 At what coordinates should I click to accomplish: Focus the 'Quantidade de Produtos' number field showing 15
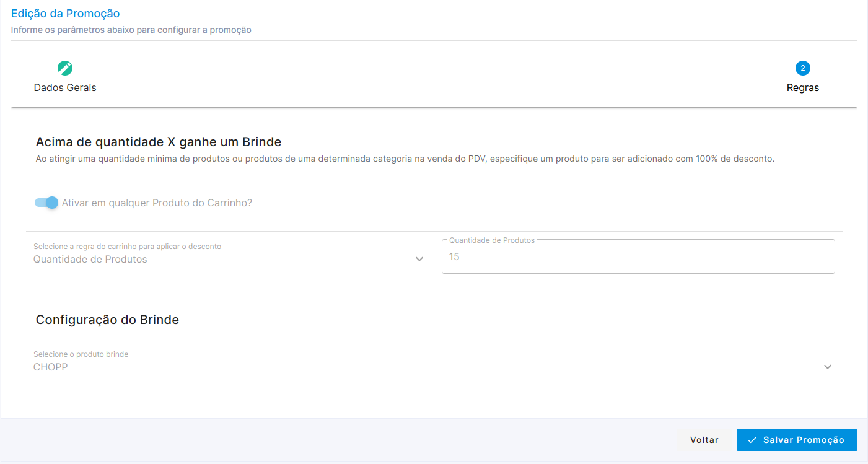pos(638,256)
